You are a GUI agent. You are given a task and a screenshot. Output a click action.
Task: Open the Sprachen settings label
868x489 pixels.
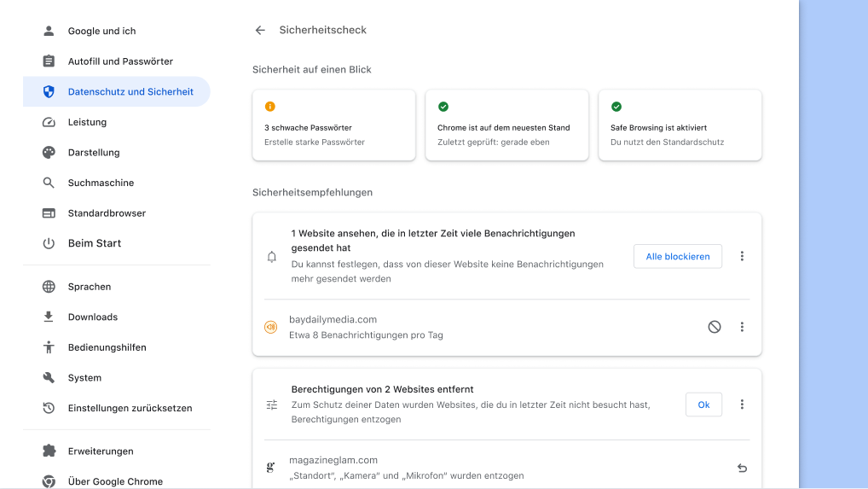(90, 286)
